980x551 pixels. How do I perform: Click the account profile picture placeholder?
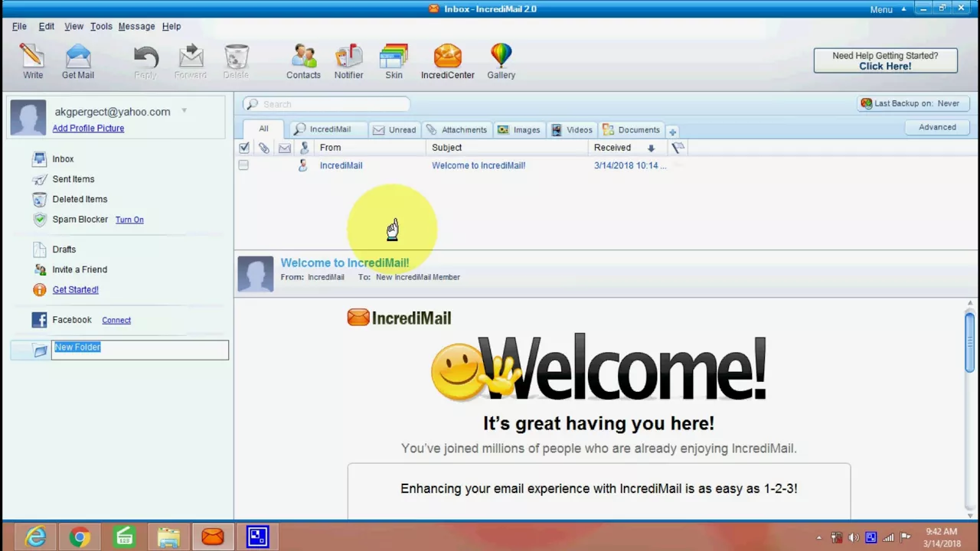[28, 117]
